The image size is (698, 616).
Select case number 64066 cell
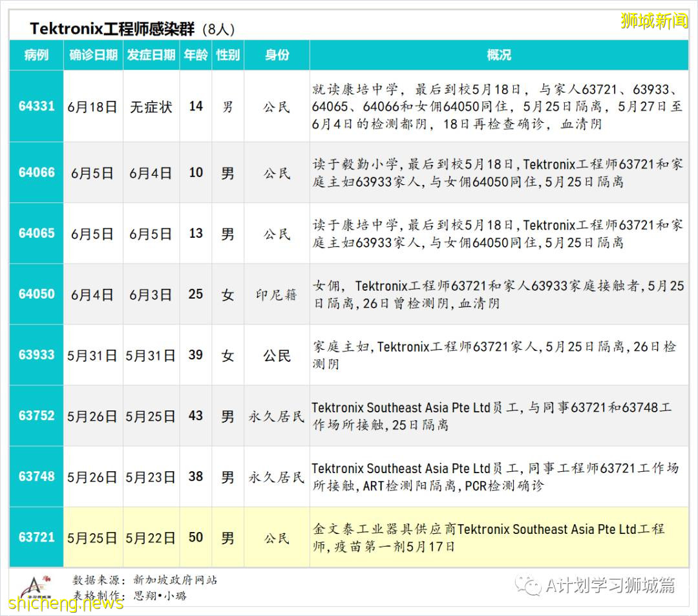(x=36, y=173)
